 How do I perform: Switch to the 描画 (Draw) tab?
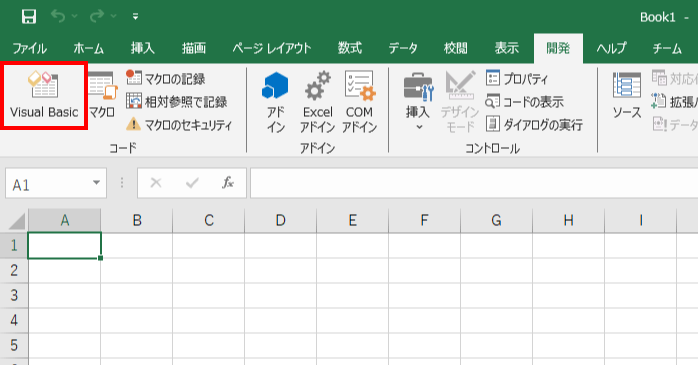194,48
